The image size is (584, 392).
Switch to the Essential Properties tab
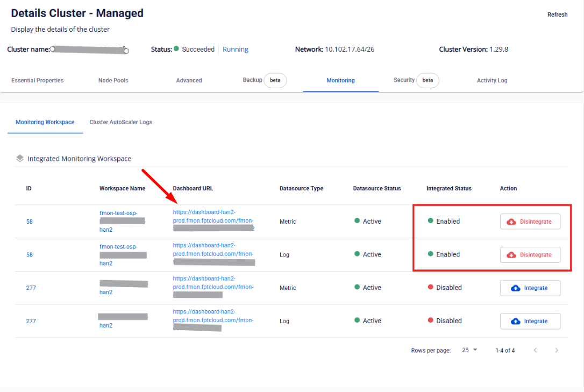click(x=38, y=81)
